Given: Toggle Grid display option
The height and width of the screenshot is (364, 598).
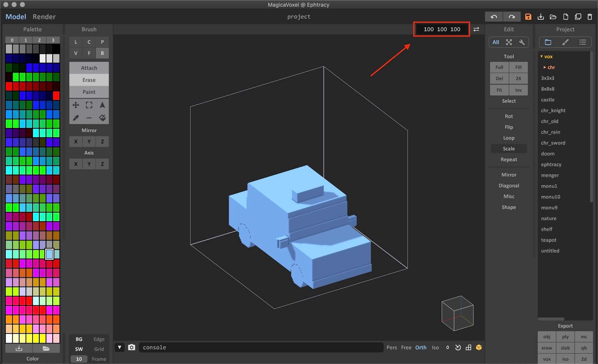Looking at the screenshot, I should pyautogui.click(x=99, y=349).
